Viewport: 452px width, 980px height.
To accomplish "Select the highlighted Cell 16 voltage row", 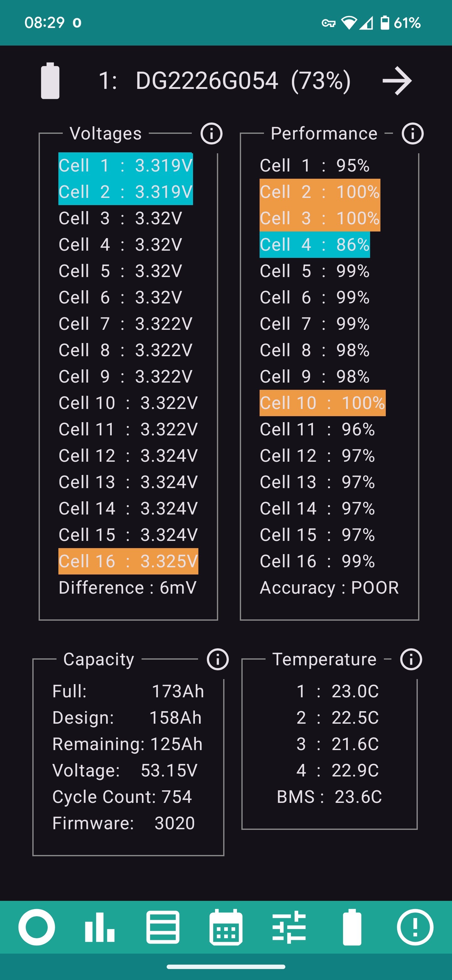I will (x=128, y=561).
